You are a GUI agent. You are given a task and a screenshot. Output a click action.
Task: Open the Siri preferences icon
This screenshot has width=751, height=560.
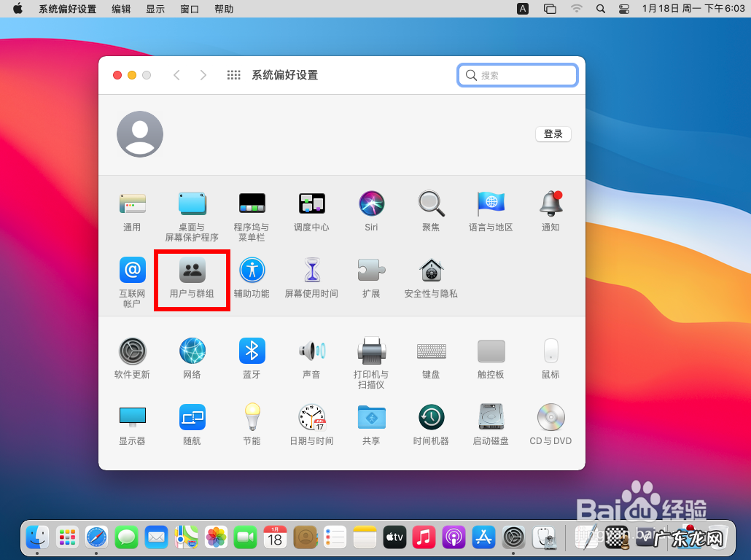(x=371, y=203)
